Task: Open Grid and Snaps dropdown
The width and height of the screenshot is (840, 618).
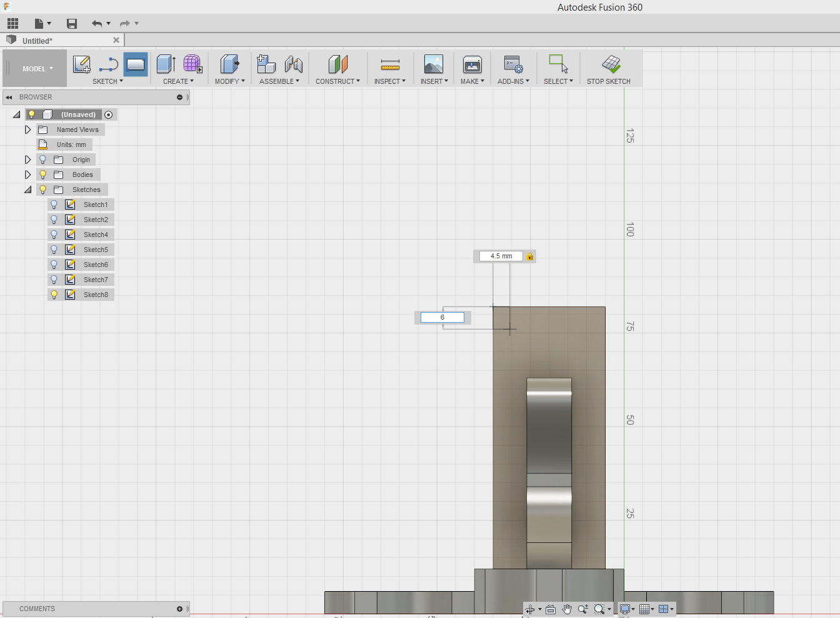Action: [647, 609]
